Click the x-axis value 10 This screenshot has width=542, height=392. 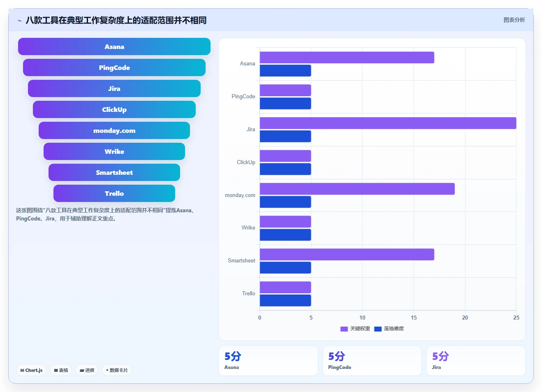click(x=362, y=318)
